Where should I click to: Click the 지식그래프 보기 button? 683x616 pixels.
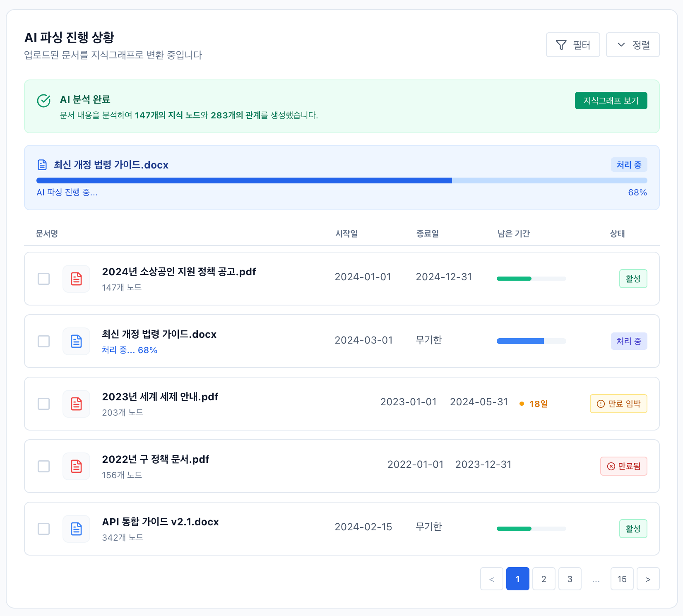(611, 101)
